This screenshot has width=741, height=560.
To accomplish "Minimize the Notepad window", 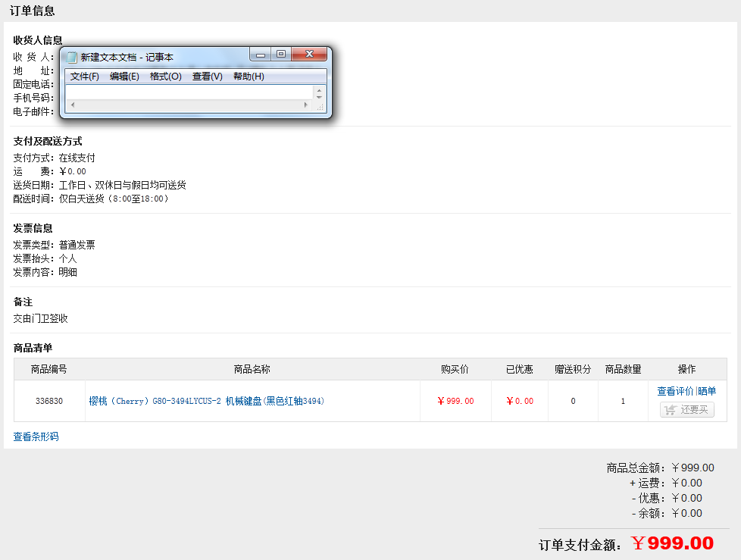I will 261,55.
